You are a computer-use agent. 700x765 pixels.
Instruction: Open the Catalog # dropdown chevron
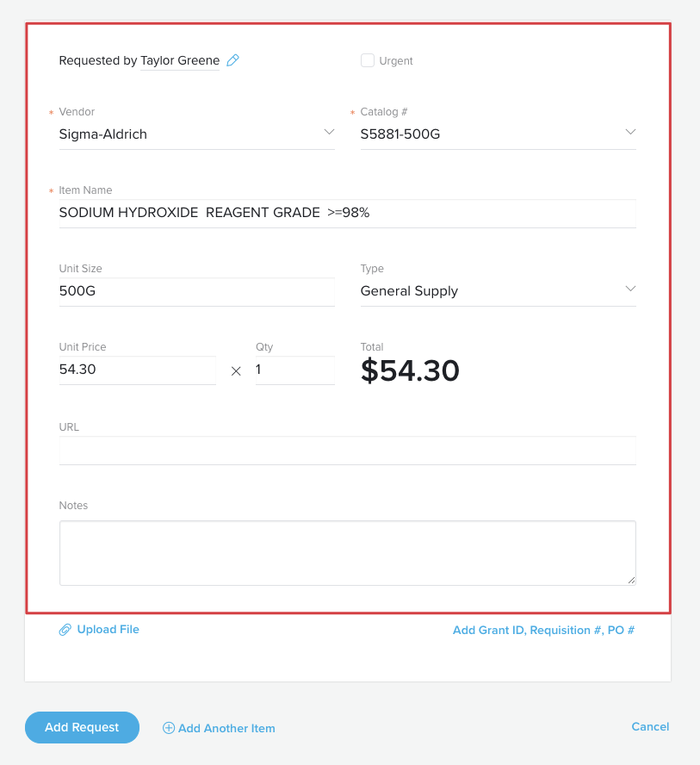coord(630,132)
